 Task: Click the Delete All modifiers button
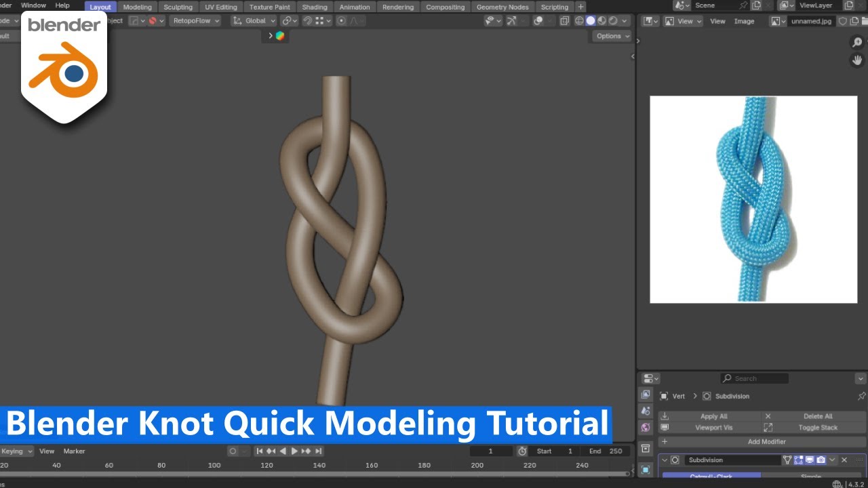pyautogui.click(x=814, y=416)
